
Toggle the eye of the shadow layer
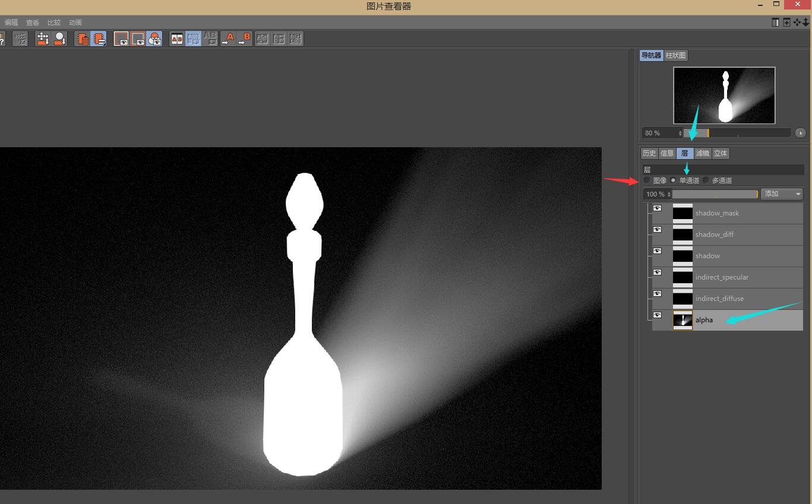657,251
